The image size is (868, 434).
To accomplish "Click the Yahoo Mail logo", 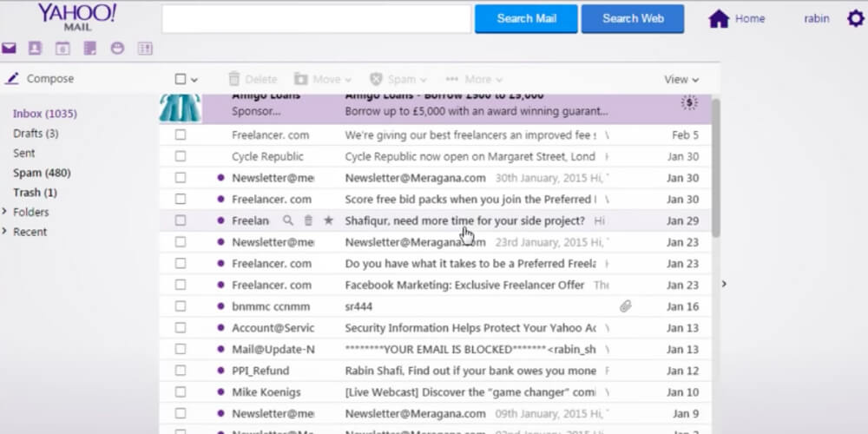I will 77,16.
